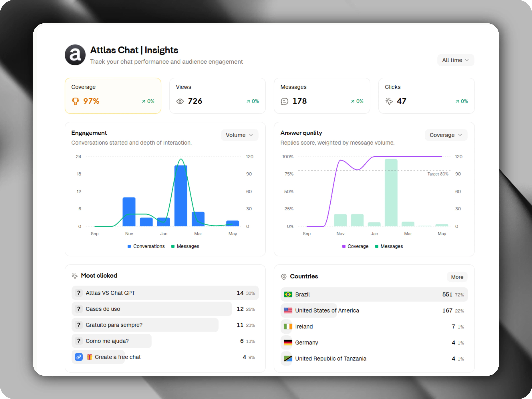This screenshot has width=532, height=399.
Task: Open the All time period dropdown
Action: pos(456,60)
